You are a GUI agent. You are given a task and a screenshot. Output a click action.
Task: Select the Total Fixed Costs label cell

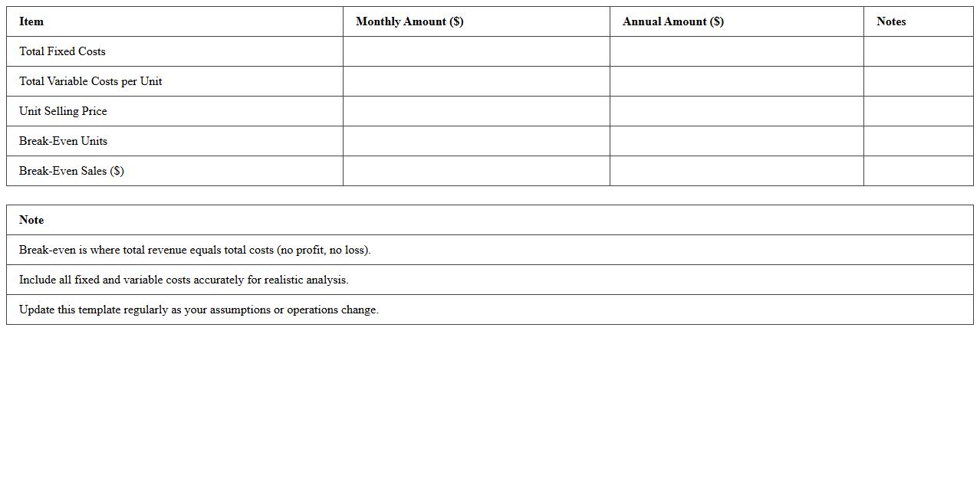tap(62, 51)
